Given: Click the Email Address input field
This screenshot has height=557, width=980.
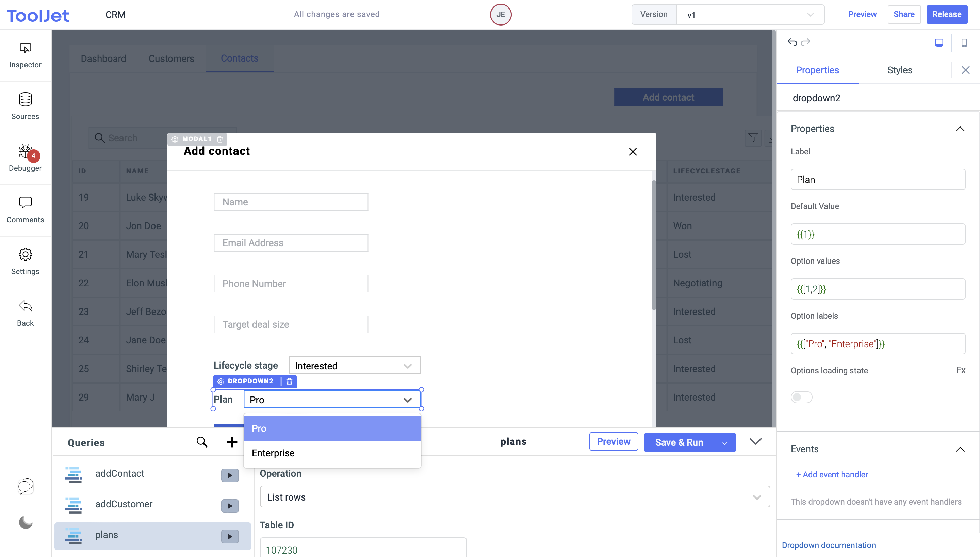Looking at the screenshot, I should (291, 243).
